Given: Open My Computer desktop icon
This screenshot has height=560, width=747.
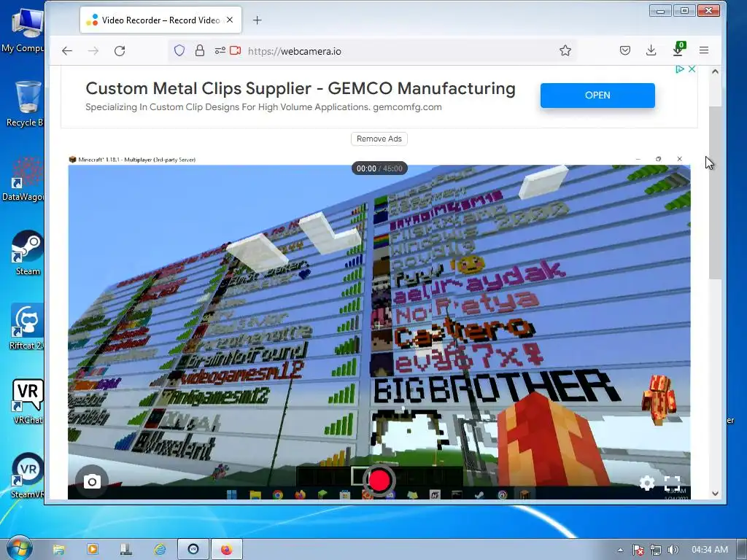Looking at the screenshot, I should [x=26, y=30].
